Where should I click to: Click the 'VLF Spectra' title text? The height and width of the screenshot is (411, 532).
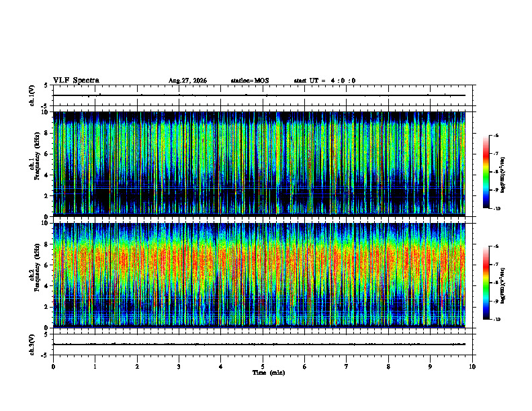tap(76, 81)
